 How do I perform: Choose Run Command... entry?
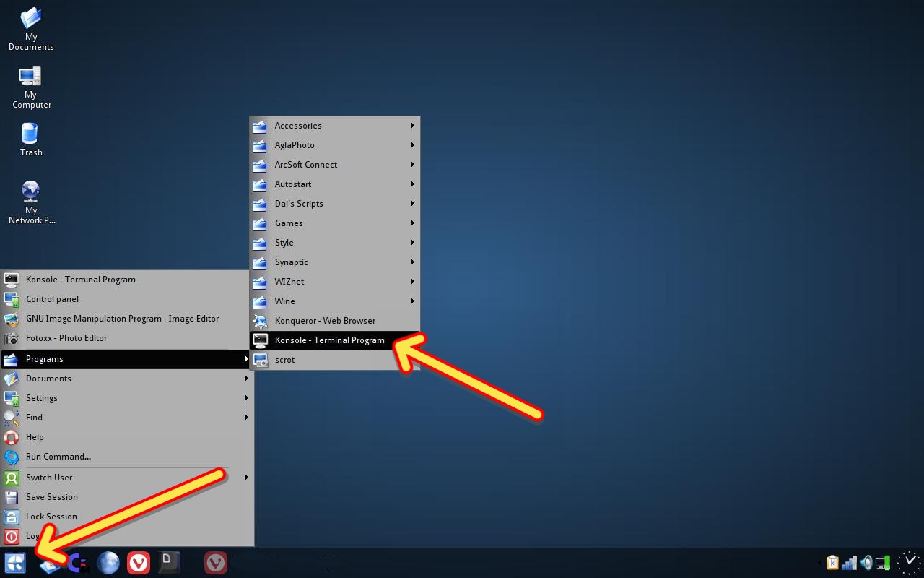coord(127,457)
